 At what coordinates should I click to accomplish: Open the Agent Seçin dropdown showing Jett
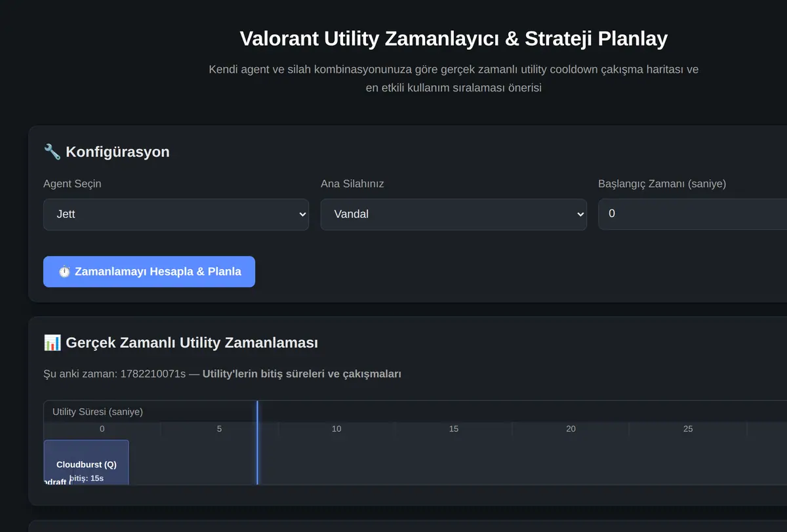coord(176,215)
